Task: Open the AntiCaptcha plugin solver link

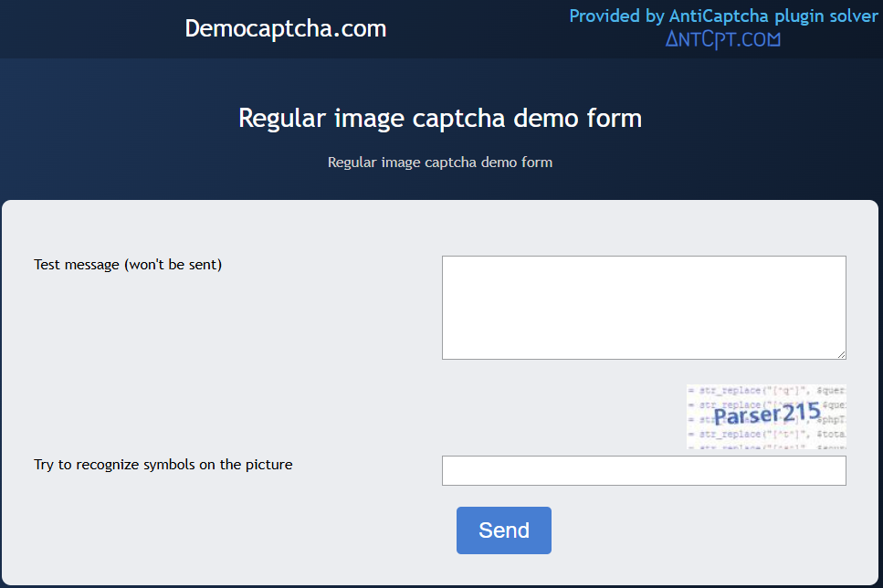Action: click(x=723, y=16)
